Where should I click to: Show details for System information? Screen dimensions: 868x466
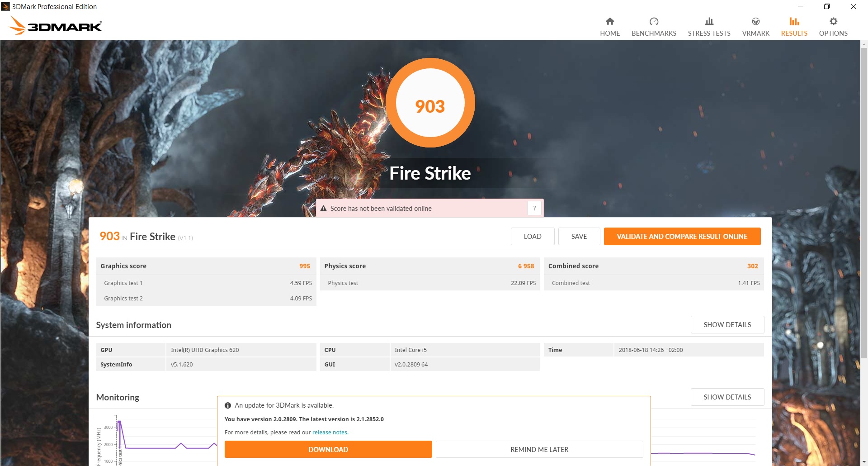(727, 325)
